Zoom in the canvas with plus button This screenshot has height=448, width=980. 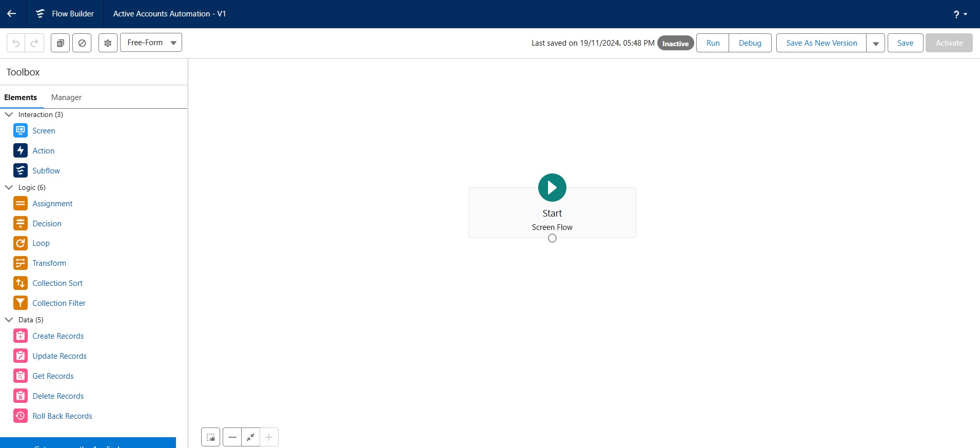269,437
